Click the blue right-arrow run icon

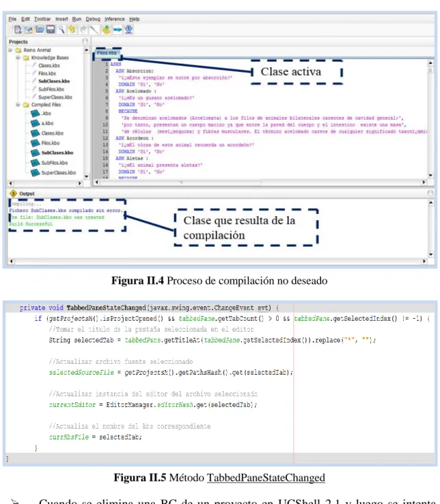pos(118,29)
